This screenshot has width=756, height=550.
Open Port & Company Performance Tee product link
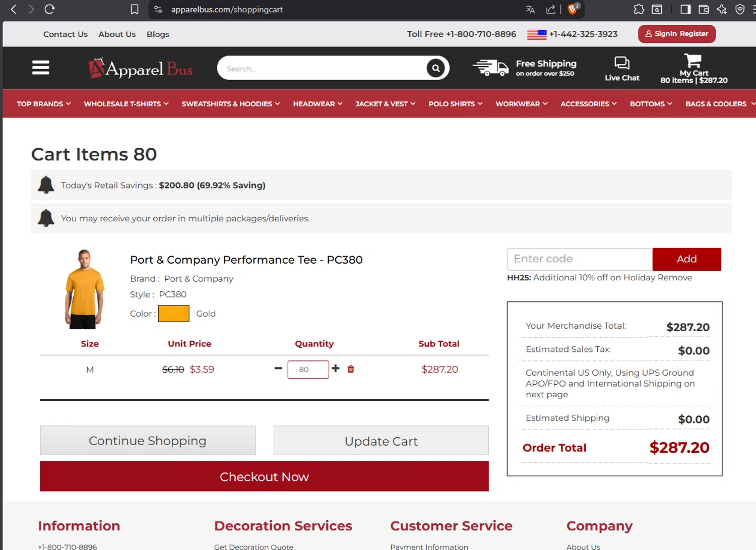pos(246,260)
